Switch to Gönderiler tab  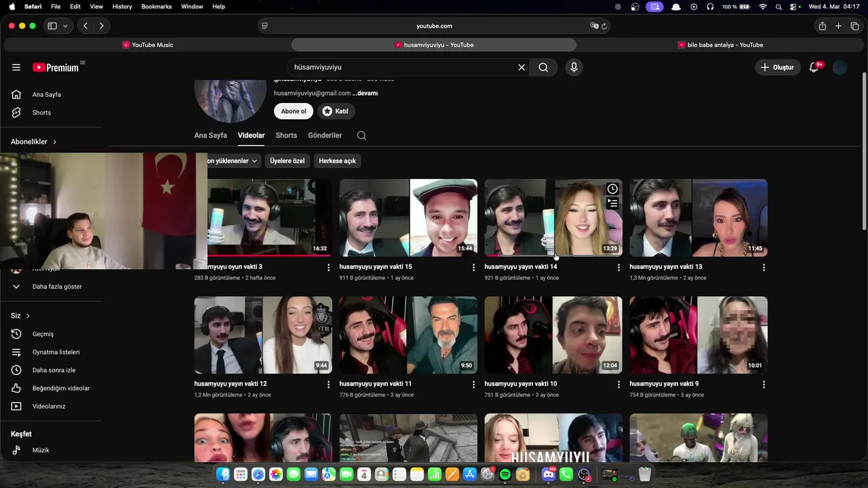click(x=325, y=136)
